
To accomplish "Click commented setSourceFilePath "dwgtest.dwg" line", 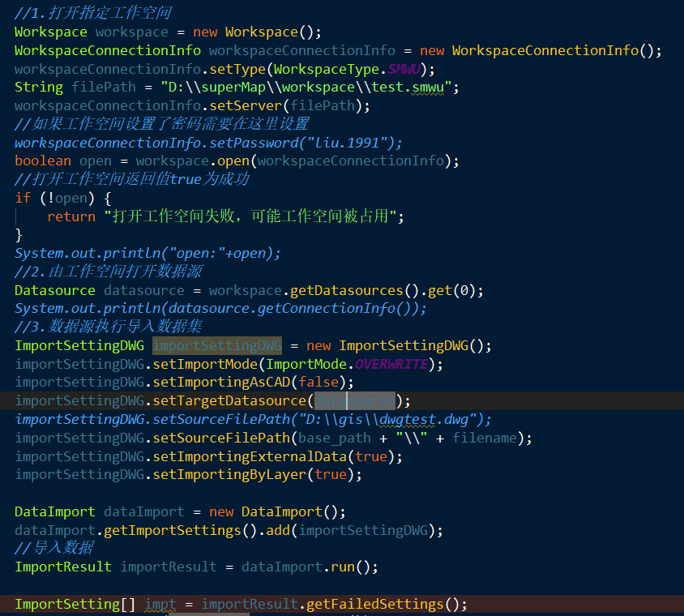I will [253, 419].
